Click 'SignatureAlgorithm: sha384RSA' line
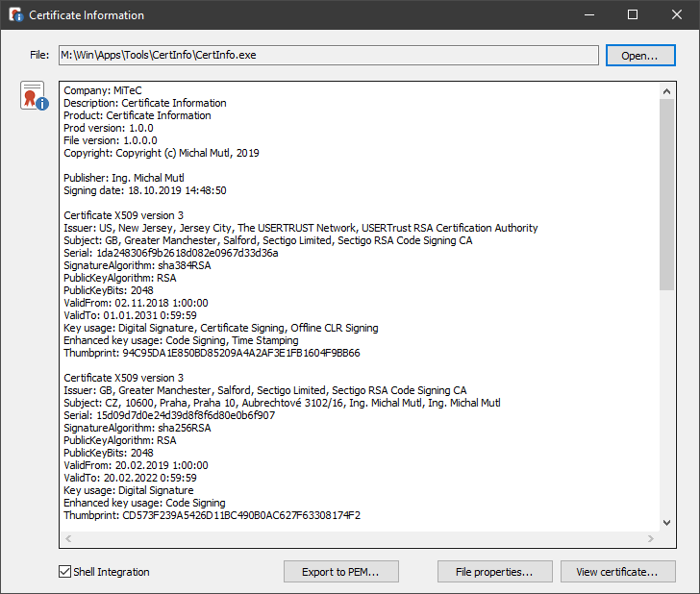The image size is (700, 594). click(137, 265)
